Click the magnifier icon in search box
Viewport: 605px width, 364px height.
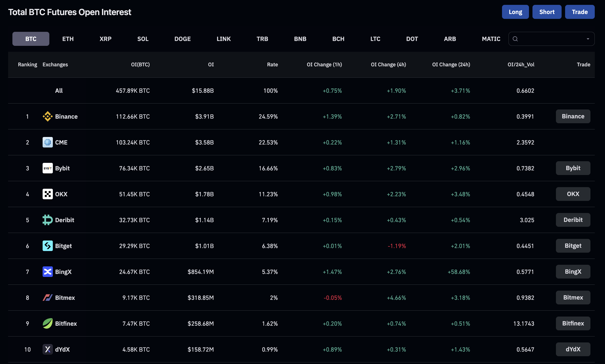pos(515,39)
